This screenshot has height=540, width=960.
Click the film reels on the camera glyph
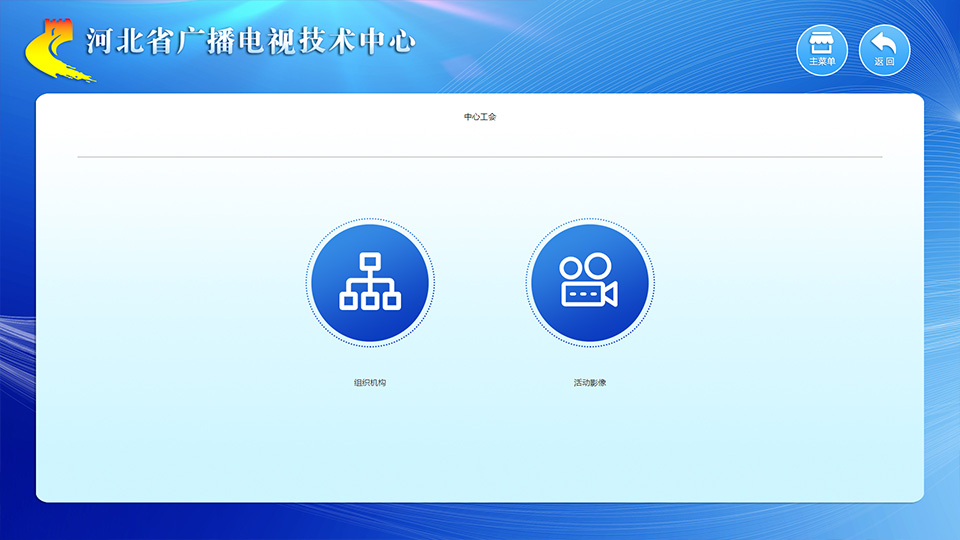click(x=585, y=267)
